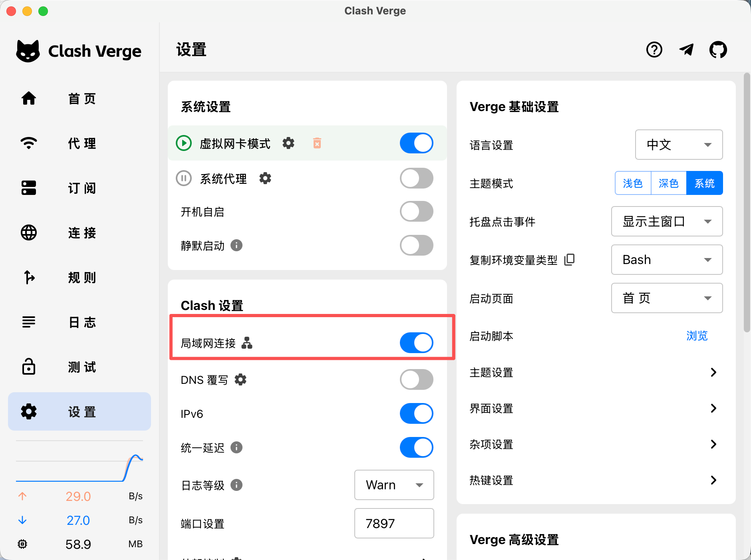Image resolution: width=751 pixels, height=560 pixels.
Task: Enable the 静默启动 toggle
Action: [x=417, y=245]
